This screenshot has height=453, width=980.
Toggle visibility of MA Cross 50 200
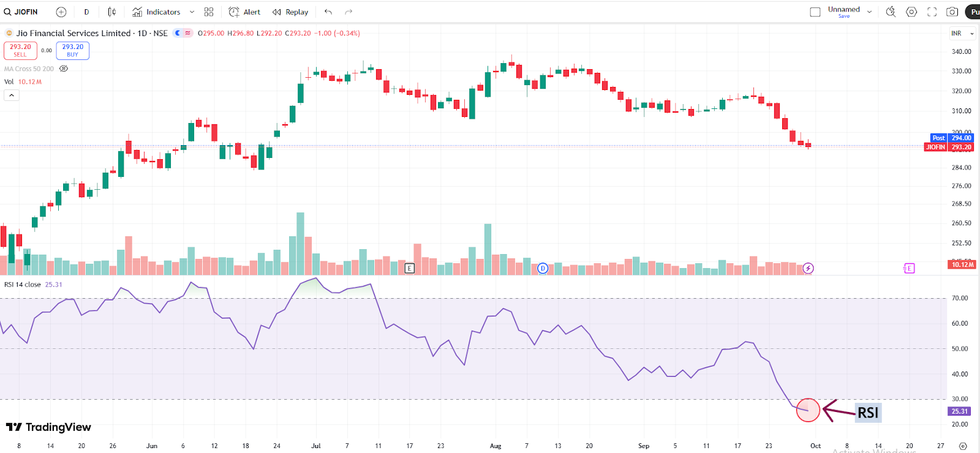[x=64, y=69]
